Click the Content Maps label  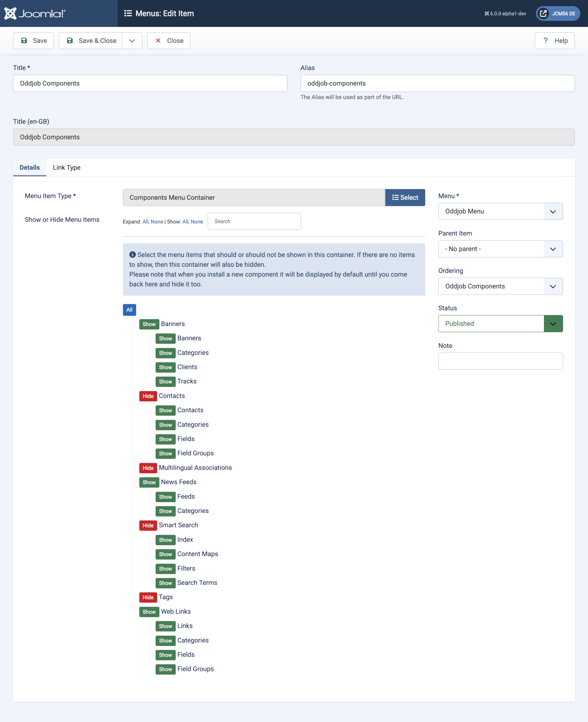[198, 554]
